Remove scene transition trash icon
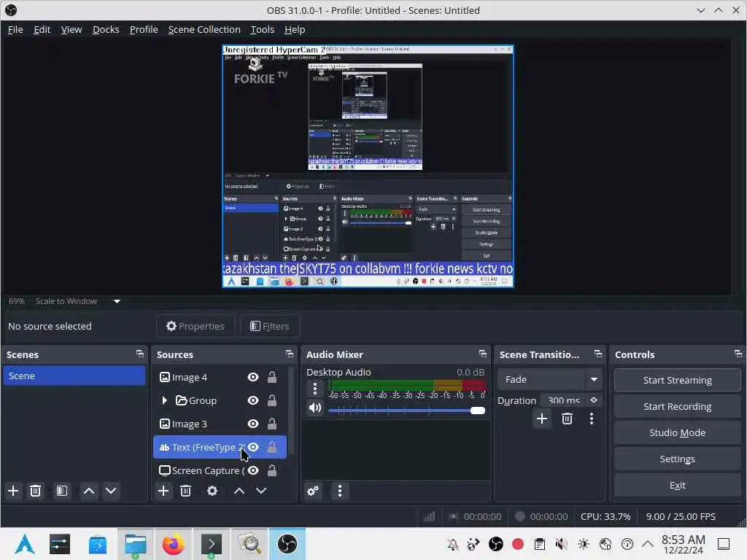 pyautogui.click(x=567, y=419)
